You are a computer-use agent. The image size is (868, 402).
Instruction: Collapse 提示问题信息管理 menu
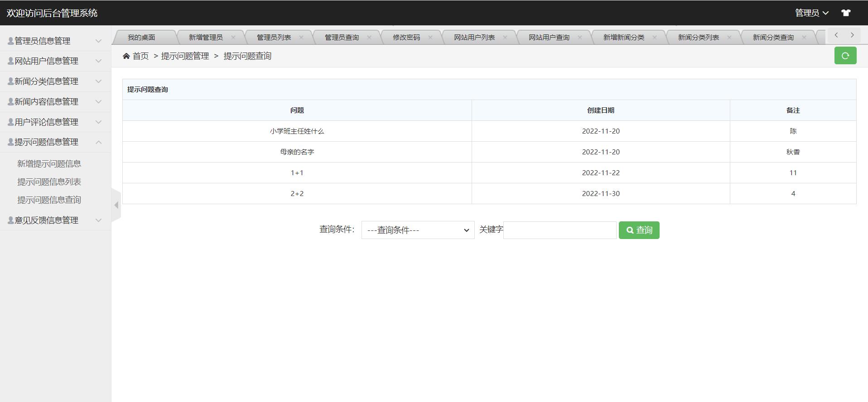[x=55, y=142]
